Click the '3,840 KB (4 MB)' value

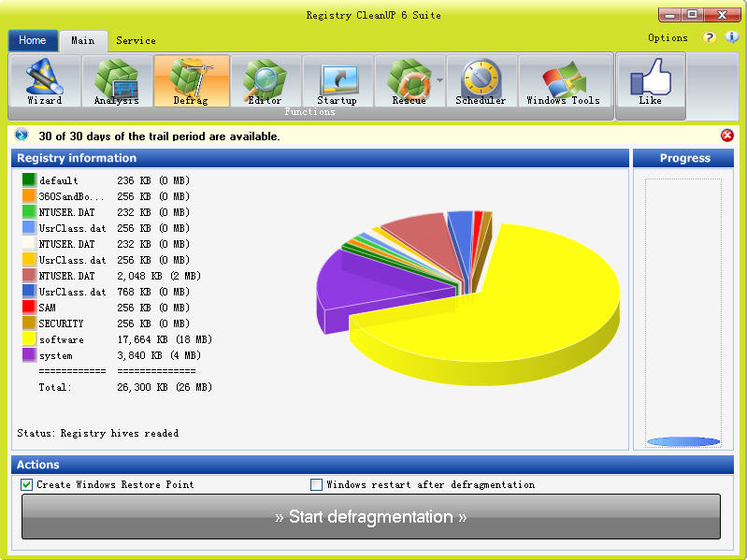click(159, 355)
